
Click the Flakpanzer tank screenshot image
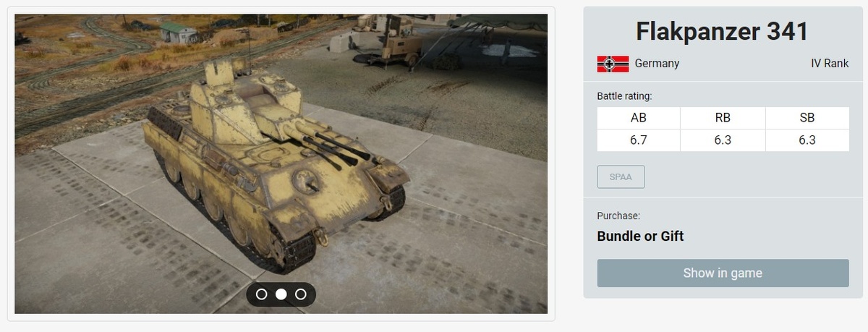(281, 164)
